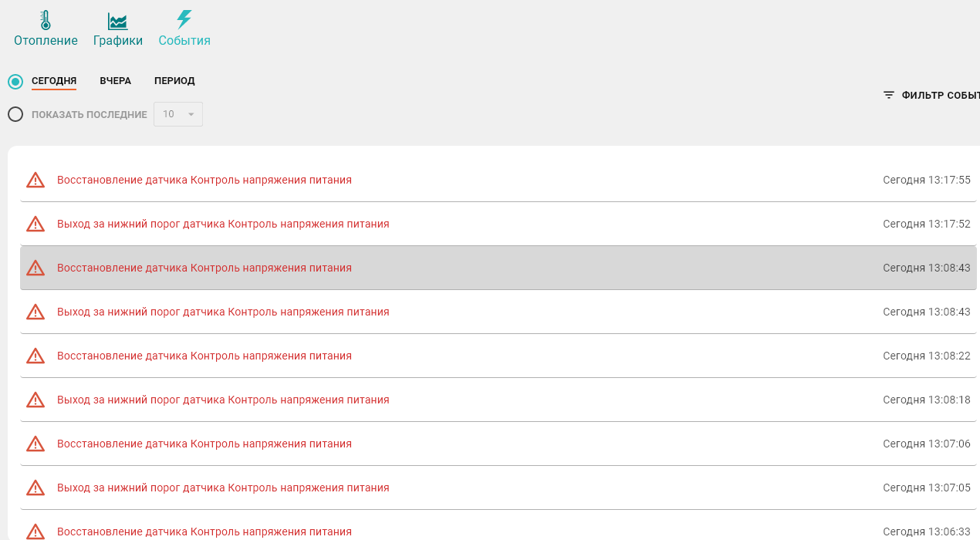Enable the ПОКАЗАТЬ ПОСЛЕДНИЕ radio button

point(15,114)
